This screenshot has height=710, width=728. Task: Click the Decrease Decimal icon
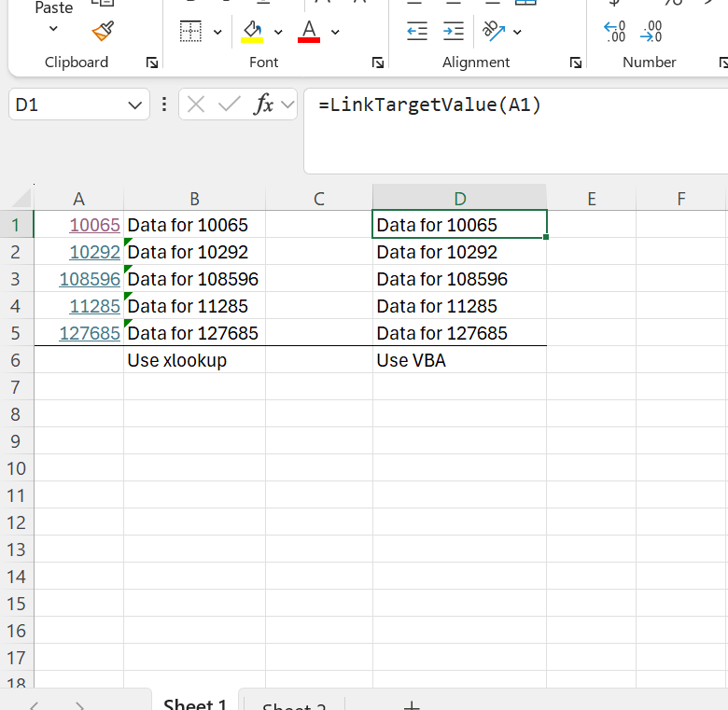point(651,32)
